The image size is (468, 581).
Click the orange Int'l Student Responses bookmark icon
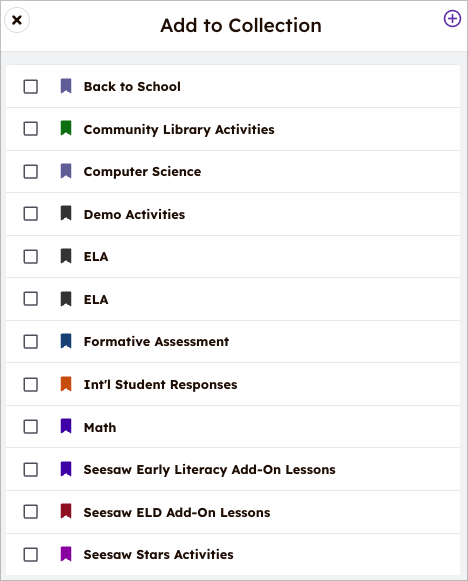tap(66, 384)
